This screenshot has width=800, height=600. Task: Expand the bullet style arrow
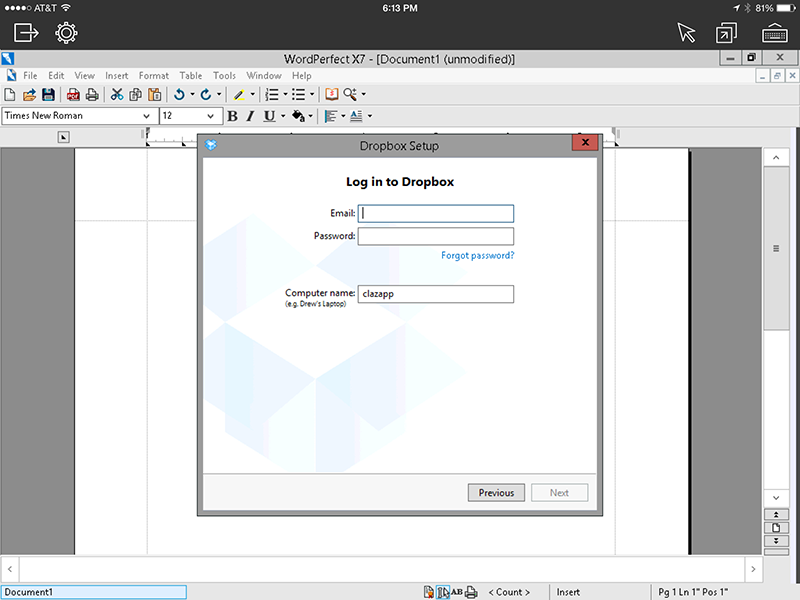[312, 94]
